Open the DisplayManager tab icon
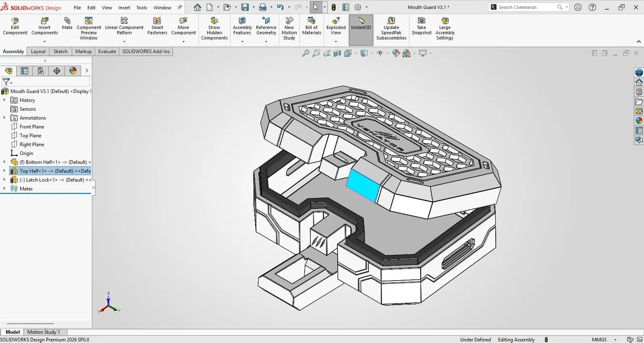Image resolution: width=644 pixels, height=343 pixels. pyautogui.click(x=73, y=71)
